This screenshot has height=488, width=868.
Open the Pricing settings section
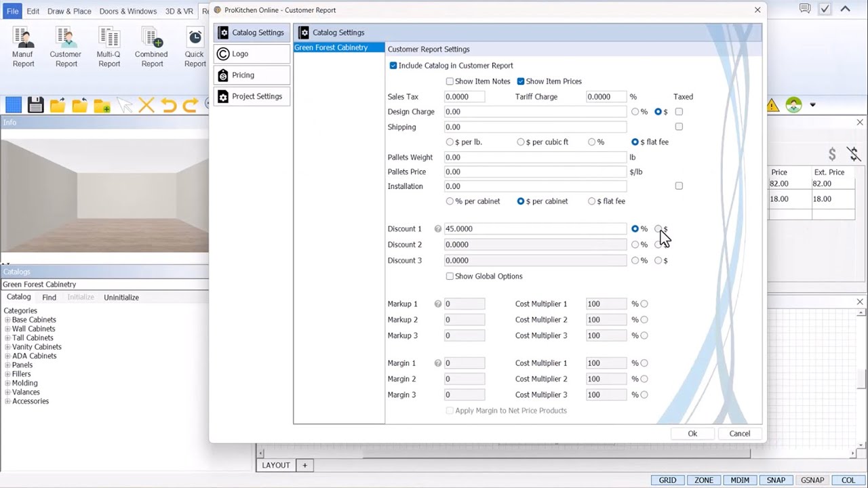[x=252, y=75]
